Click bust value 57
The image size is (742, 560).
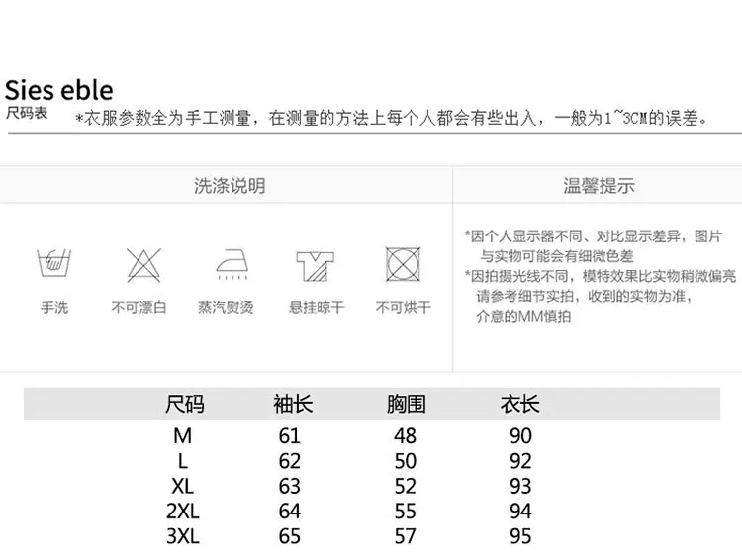click(x=405, y=536)
